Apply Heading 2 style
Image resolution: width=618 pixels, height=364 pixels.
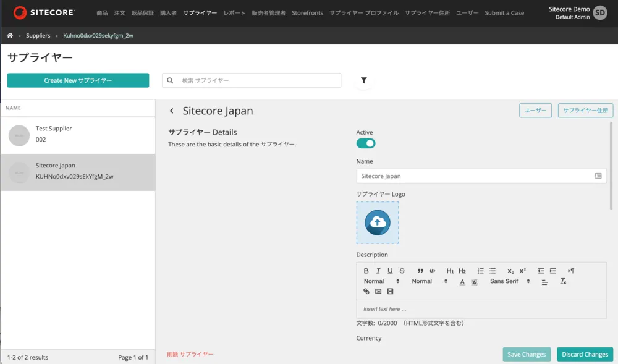[x=462, y=271]
